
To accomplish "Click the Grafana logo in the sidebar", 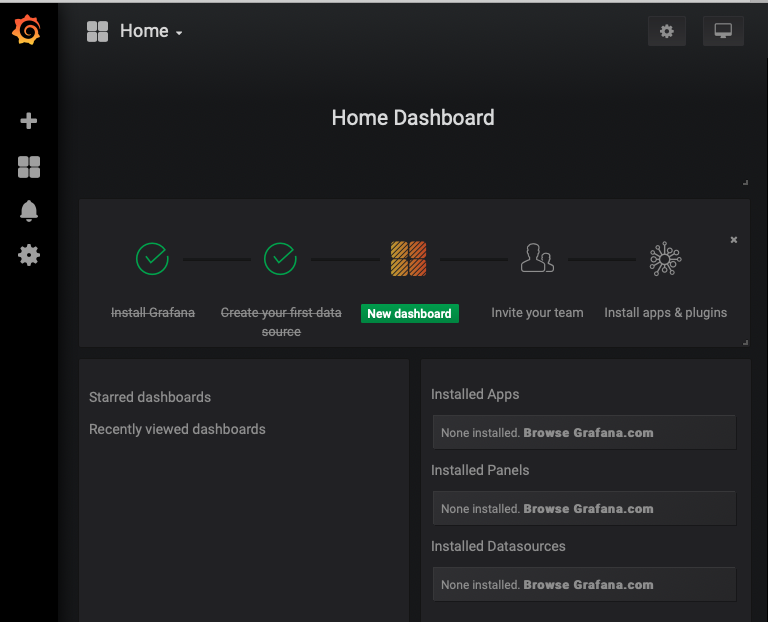I will click(27, 31).
